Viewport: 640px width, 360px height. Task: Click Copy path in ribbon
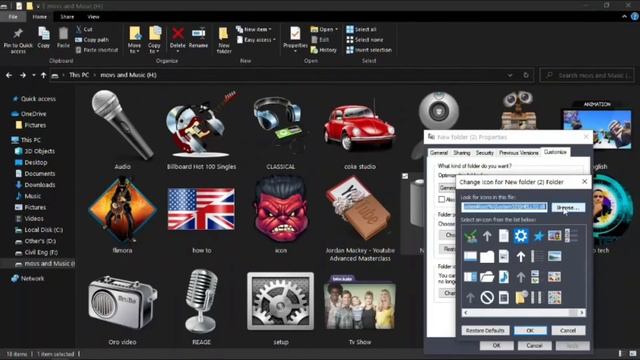click(x=92, y=40)
